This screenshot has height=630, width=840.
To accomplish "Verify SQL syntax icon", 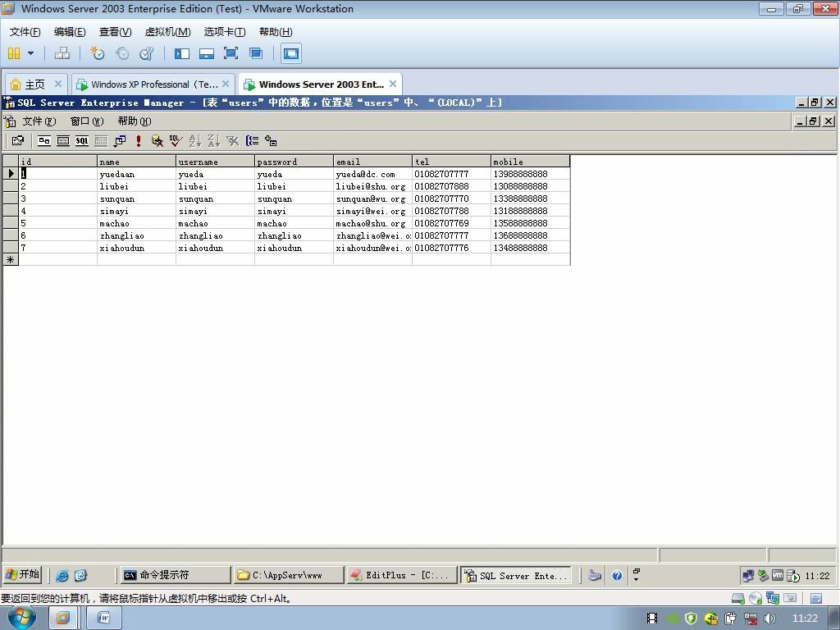I will pos(176,141).
